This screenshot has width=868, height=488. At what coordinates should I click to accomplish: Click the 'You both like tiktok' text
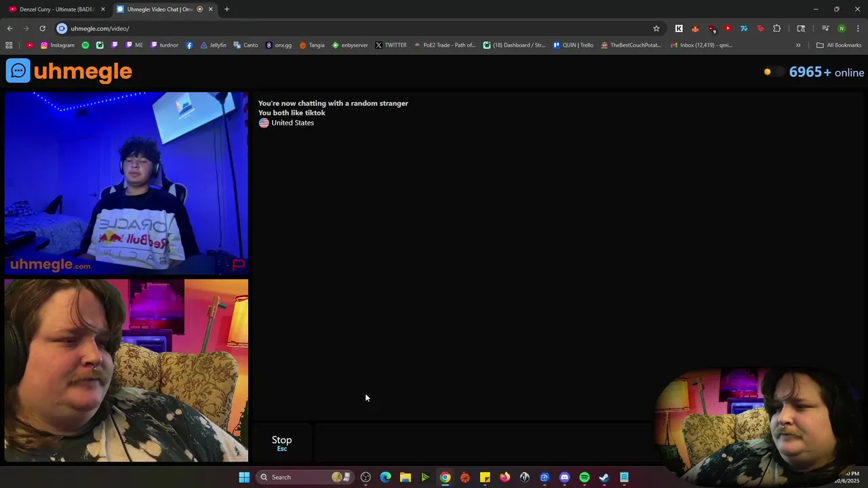pos(292,113)
